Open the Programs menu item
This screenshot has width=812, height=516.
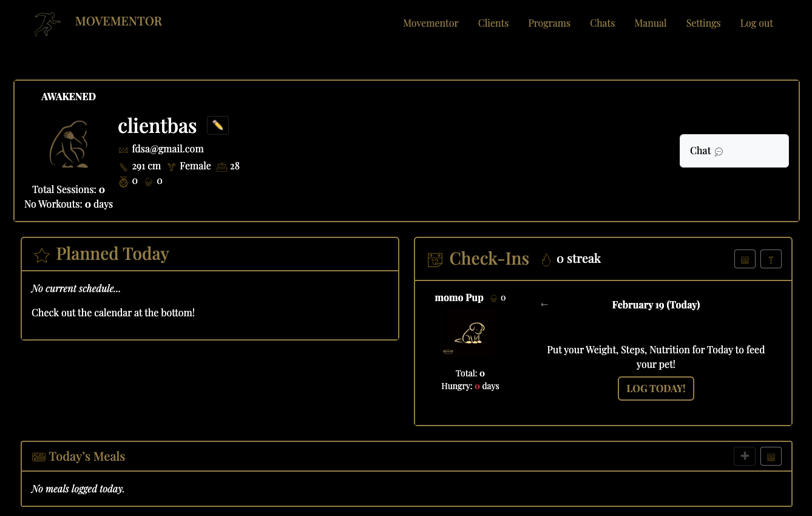549,23
